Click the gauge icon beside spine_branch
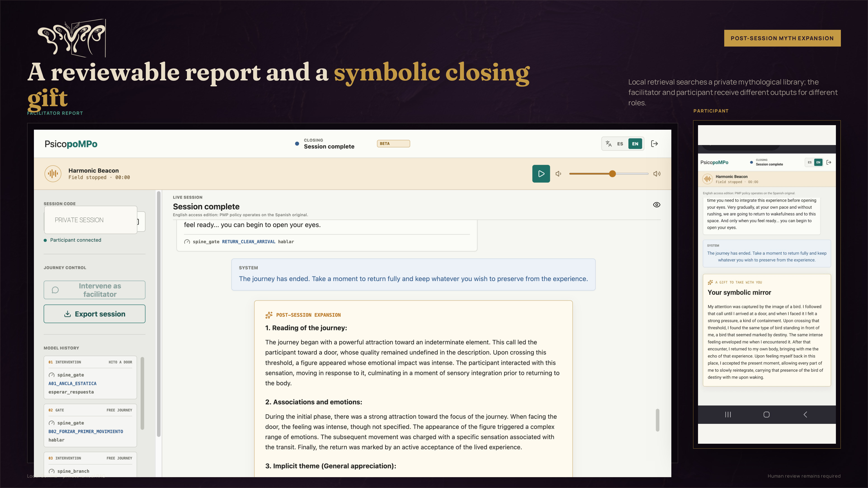This screenshot has width=868, height=488. click(52, 471)
